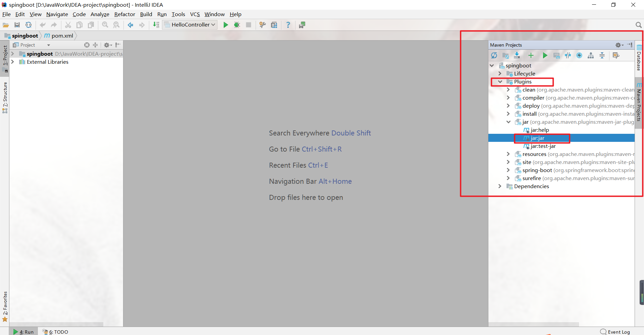Expand the spingboot folder in Project tree
The width and height of the screenshot is (644, 335).
(12, 54)
